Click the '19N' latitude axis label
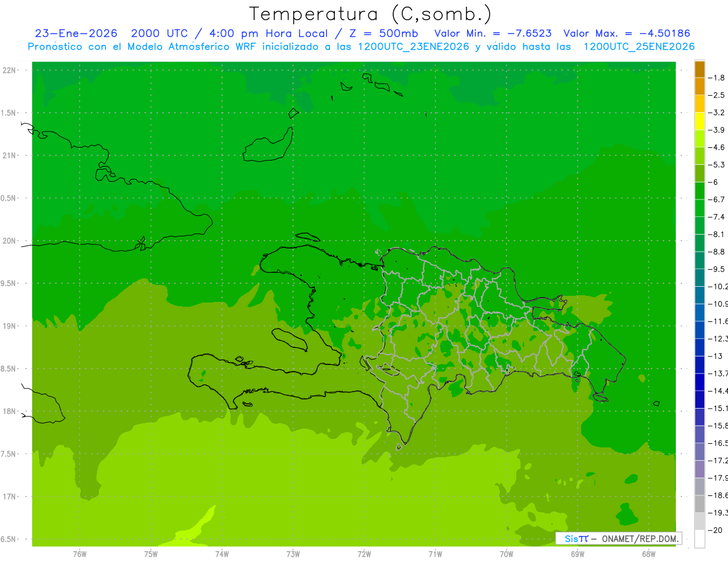728x562 pixels. coord(10,326)
